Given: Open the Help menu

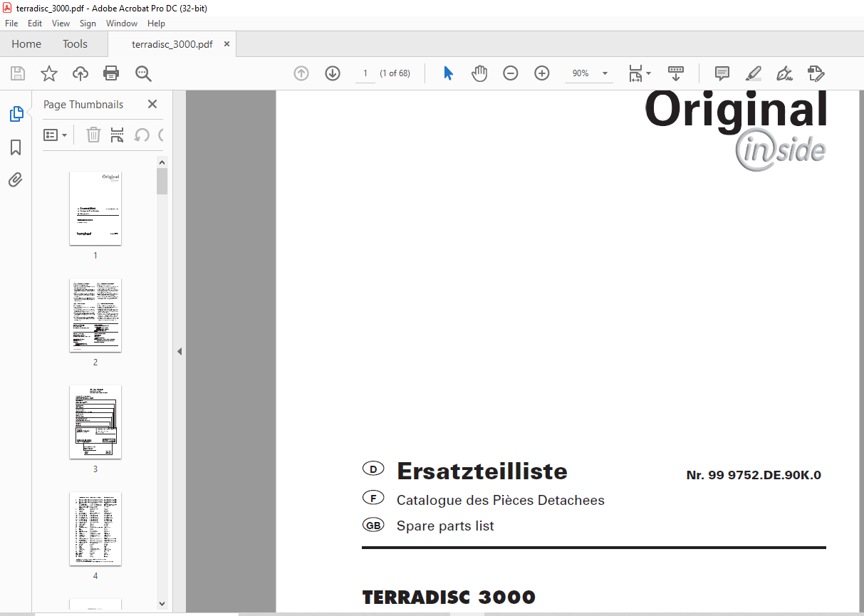Looking at the screenshot, I should coord(156,24).
